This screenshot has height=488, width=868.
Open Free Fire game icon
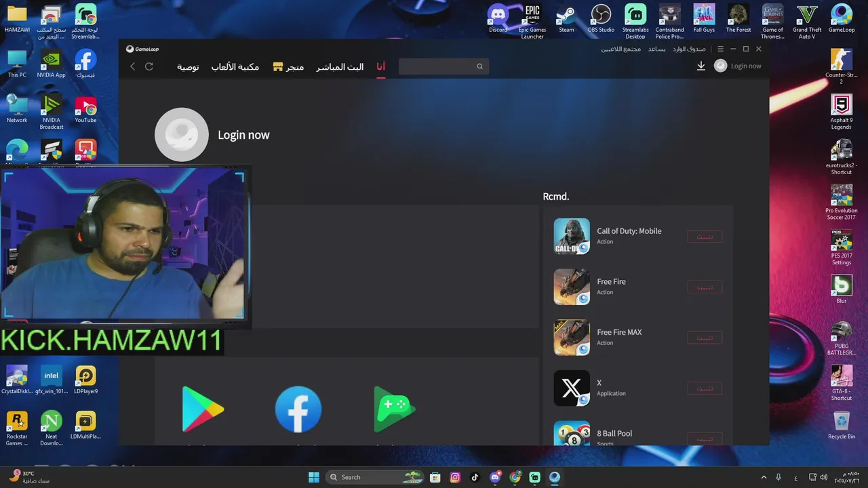[572, 287]
